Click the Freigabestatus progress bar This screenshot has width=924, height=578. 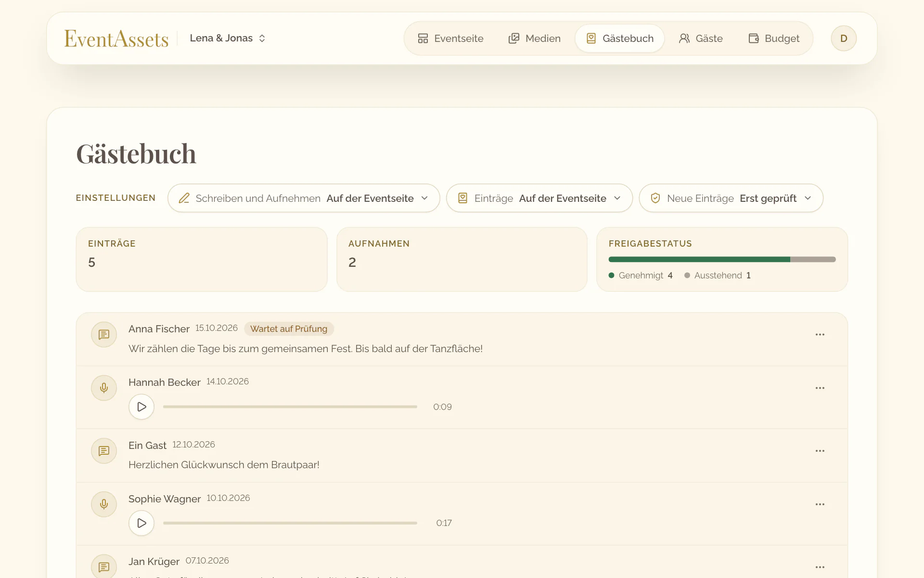click(x=722, y=260)
